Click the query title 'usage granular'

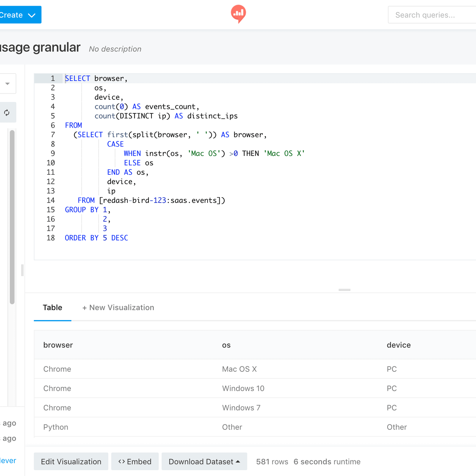coord(40,48)
